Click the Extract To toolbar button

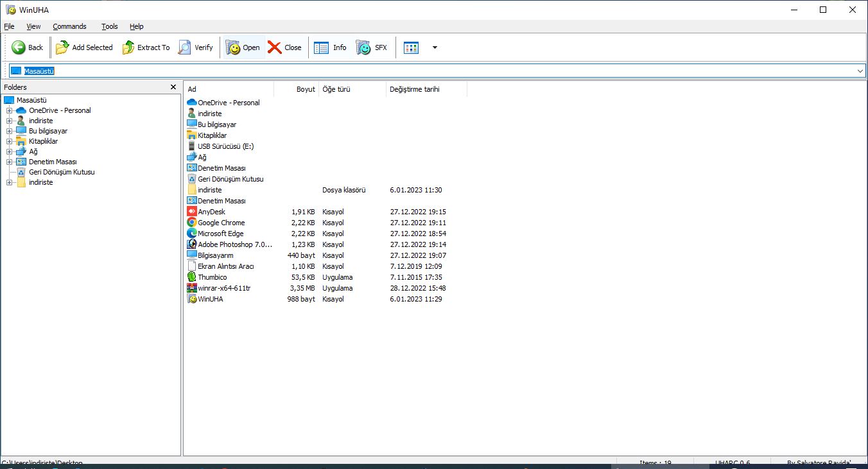[146, 47]
